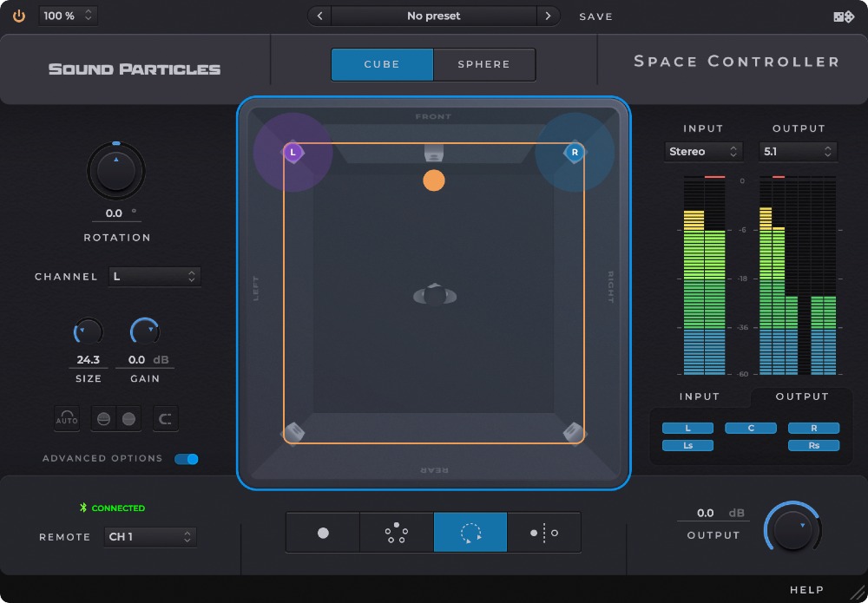Select the mirrored particles mode icon
Image resolution: width=868 pixels, height=603 pixels.
[x=544, y=532]
